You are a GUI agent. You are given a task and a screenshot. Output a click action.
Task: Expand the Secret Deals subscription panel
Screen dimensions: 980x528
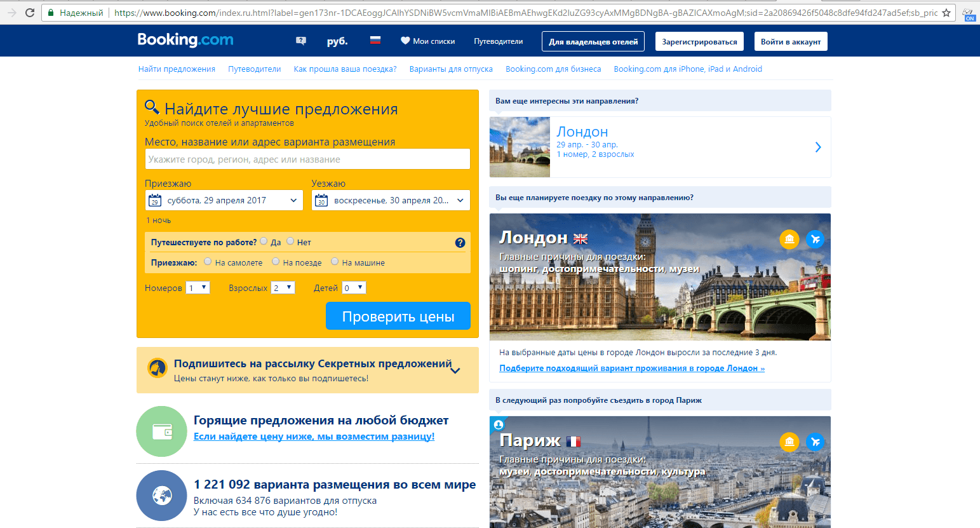pos(455,370)
